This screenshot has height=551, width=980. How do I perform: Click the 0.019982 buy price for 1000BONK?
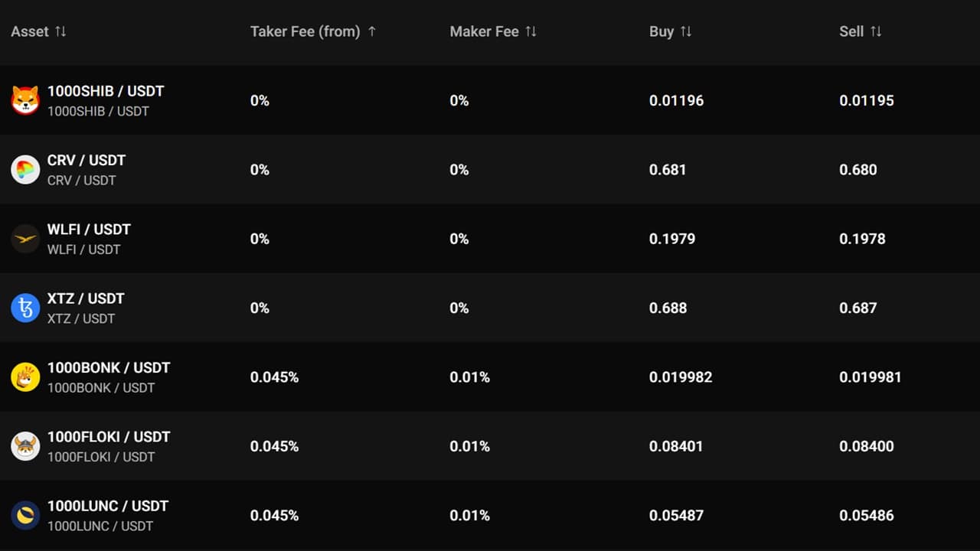point(681,377)
